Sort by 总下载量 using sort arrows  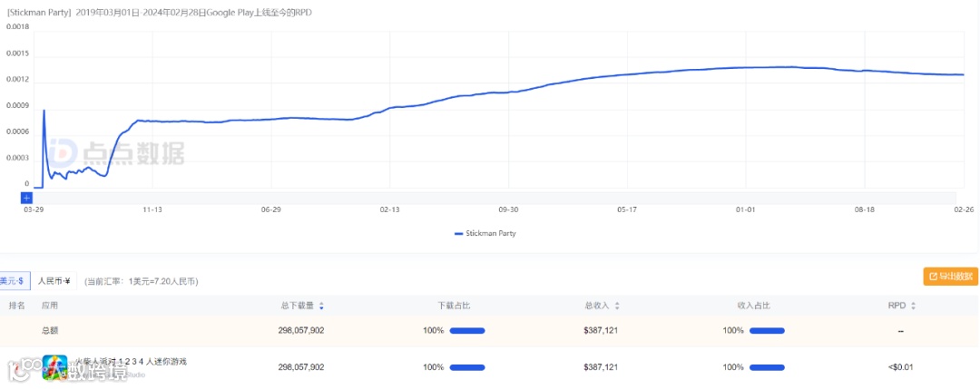(321, 306)
